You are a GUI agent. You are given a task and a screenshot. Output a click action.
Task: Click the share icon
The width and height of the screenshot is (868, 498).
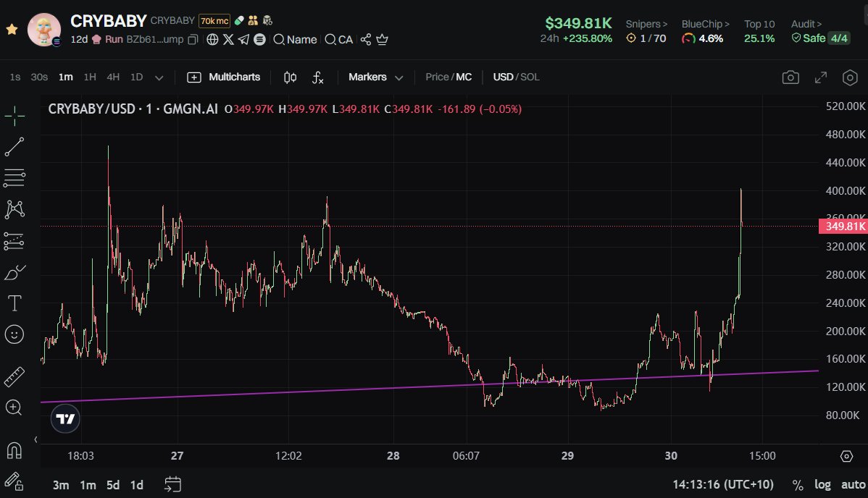coord(366,39)
